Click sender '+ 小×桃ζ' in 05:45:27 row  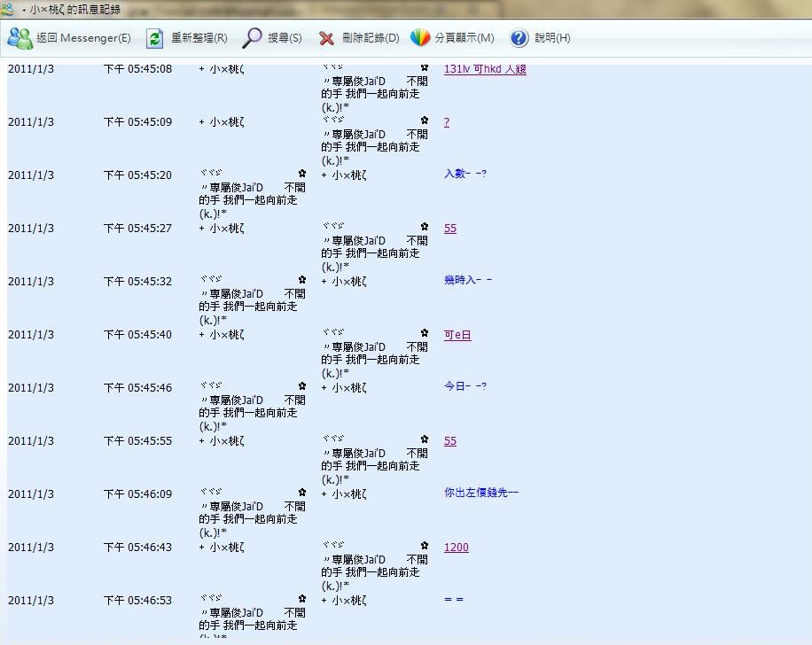[222, 229]
